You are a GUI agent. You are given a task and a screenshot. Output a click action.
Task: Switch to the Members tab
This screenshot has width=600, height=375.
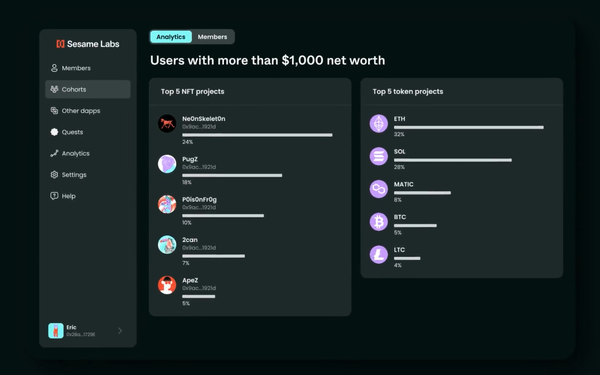[212, 37]
